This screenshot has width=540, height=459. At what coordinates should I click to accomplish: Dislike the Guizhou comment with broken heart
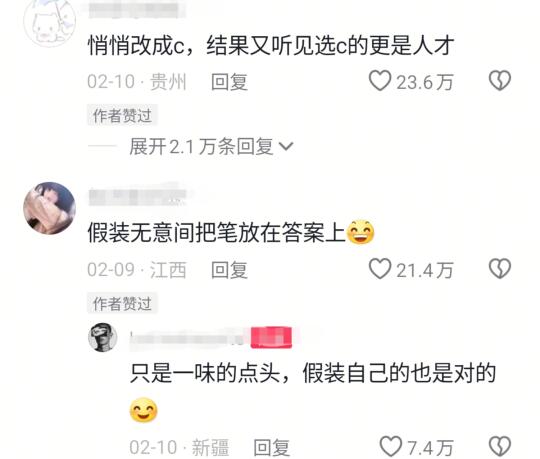pyautogui.click(x=500, y=81)
